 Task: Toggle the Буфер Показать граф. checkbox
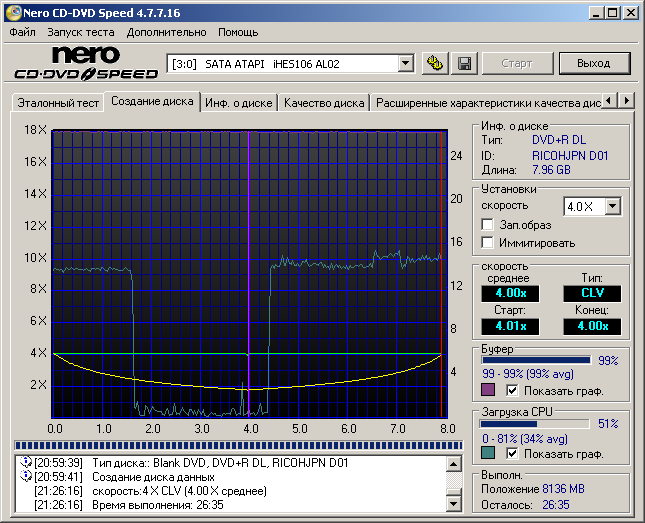(512, 390)
